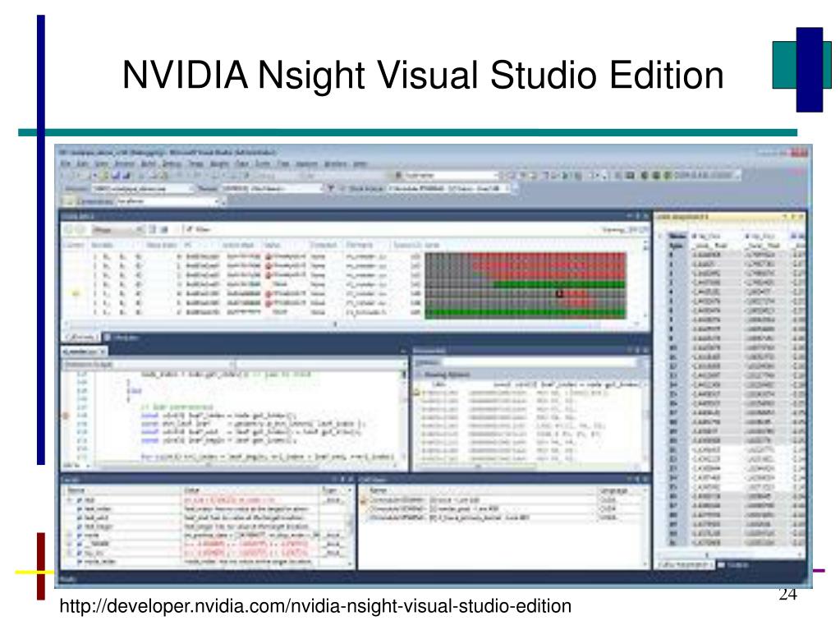Expand Viewing Options in the Disassembly panel
This screenshot has width=840, height=630.
coord(443,375)
